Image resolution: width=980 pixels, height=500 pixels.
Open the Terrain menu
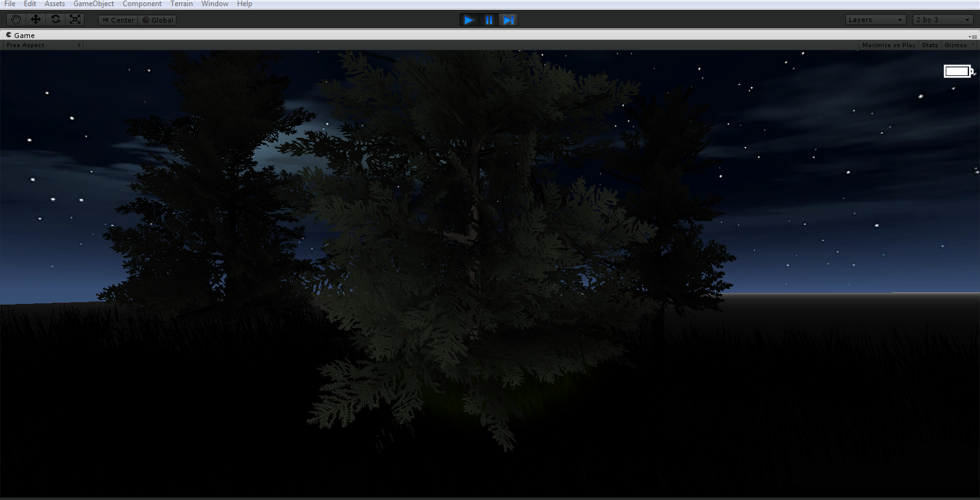181,4
